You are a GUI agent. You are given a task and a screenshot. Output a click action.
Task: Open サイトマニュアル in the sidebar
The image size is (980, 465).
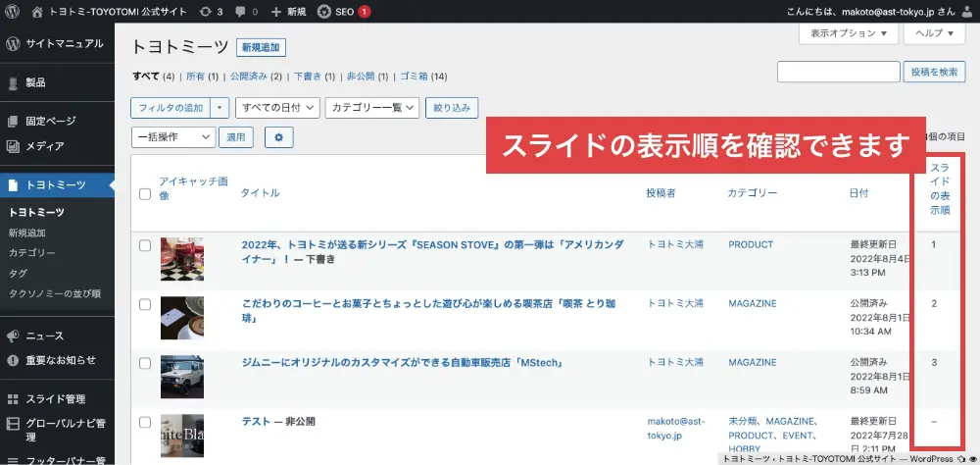[57, 44]
